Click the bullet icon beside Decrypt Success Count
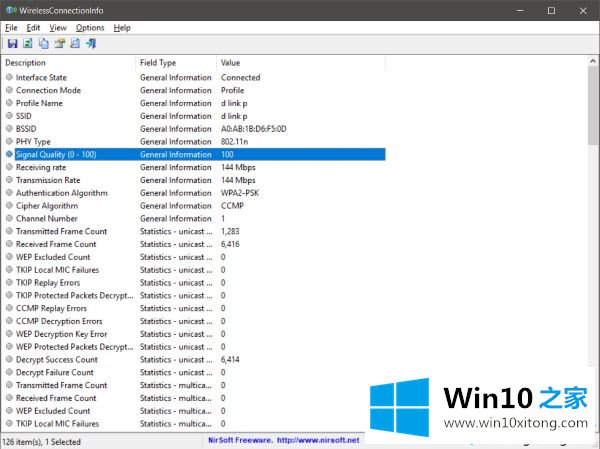 (x=10, y=359)
